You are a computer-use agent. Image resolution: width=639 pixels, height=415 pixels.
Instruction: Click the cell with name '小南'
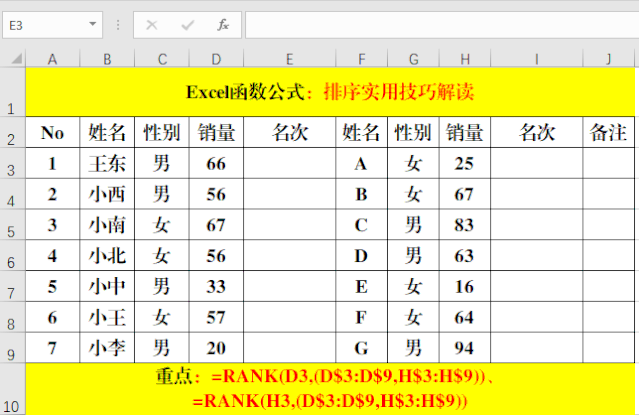tap(107, 225)
